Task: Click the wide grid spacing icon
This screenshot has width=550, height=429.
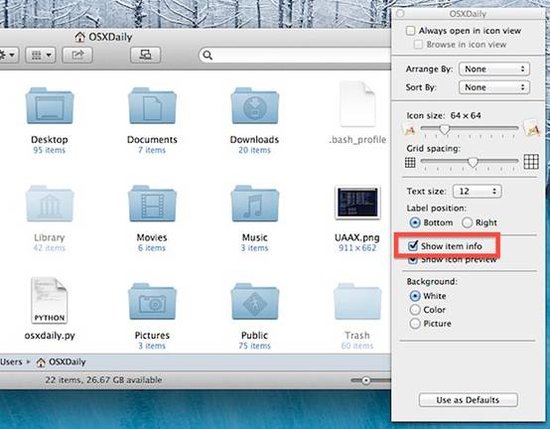Action: tap(531, 162)
